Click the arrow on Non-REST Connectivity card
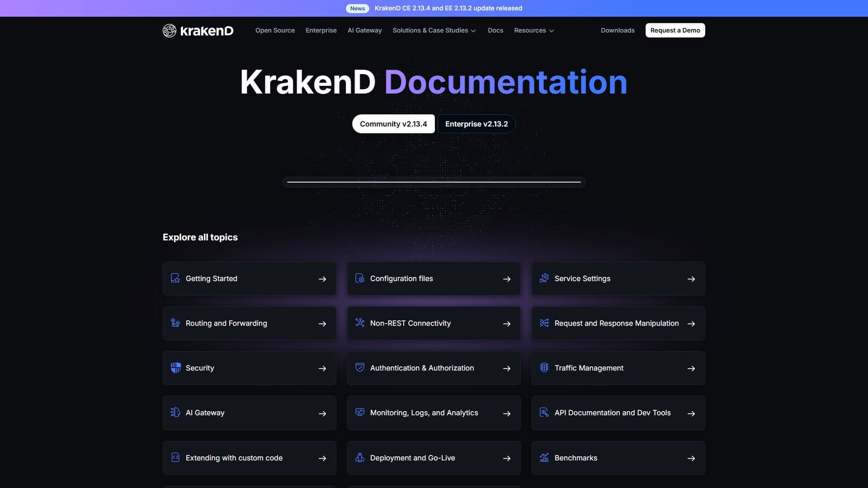 pos(507,324)
